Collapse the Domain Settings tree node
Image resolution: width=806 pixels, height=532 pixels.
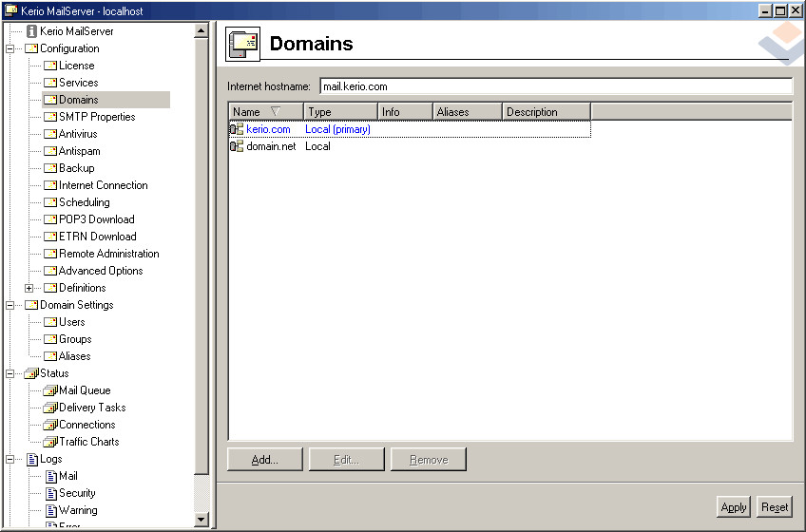point(10,305)
